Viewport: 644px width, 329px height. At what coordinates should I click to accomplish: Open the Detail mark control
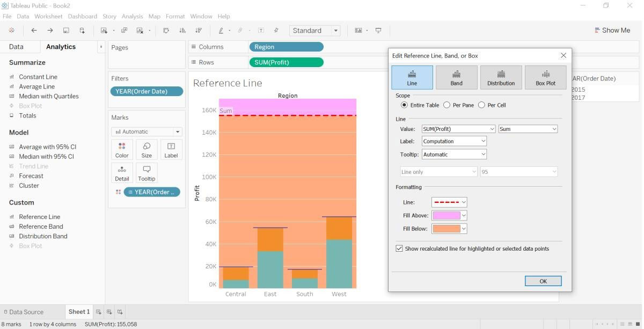[x=122, y=173]
